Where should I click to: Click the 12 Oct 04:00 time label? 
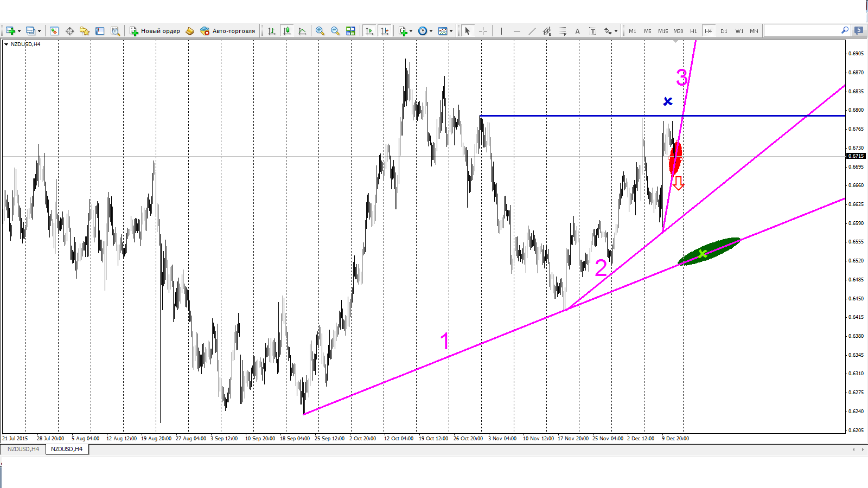pos(399,438)
